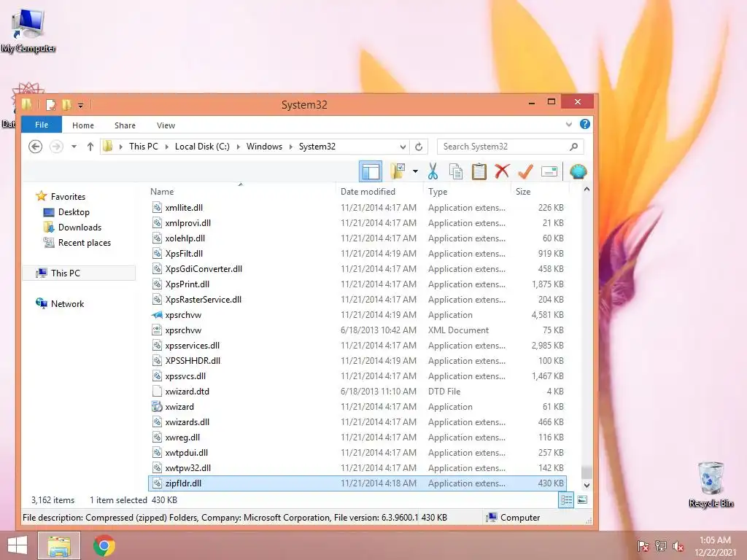
Task: Click the search magnifier icon
Action: [x=573, y=147]
